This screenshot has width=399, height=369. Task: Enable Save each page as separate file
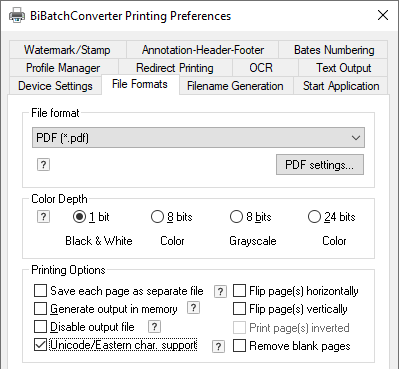40,291
